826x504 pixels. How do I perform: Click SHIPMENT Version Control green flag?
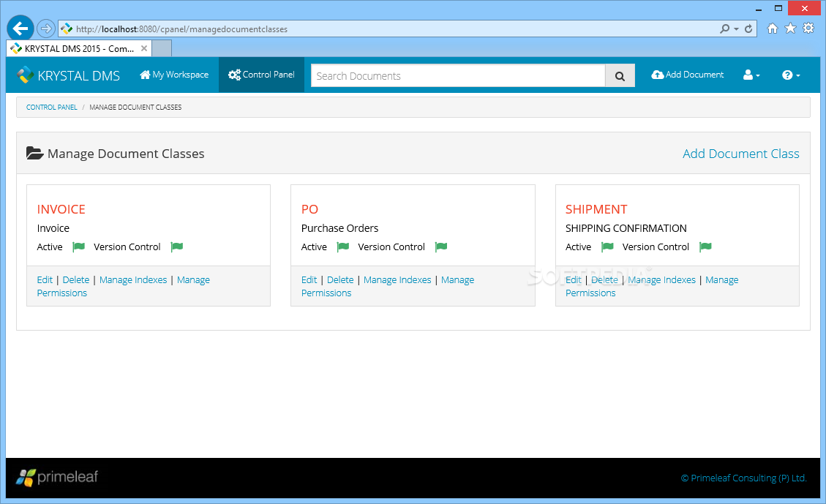click(706, 247)
